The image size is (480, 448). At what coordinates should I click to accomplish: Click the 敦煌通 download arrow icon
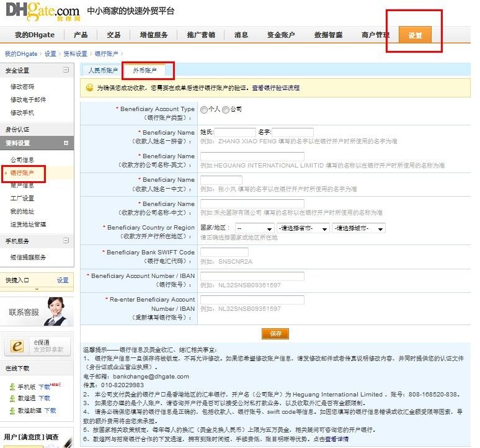pyautogui.click(x=12, y=398)
